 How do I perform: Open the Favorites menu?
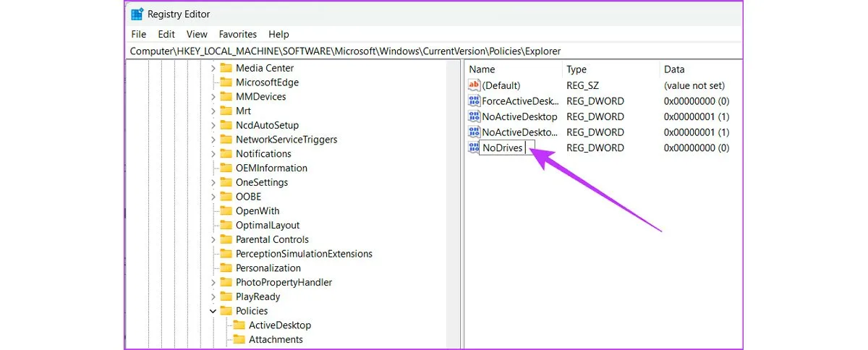click(x=237, y=34)
